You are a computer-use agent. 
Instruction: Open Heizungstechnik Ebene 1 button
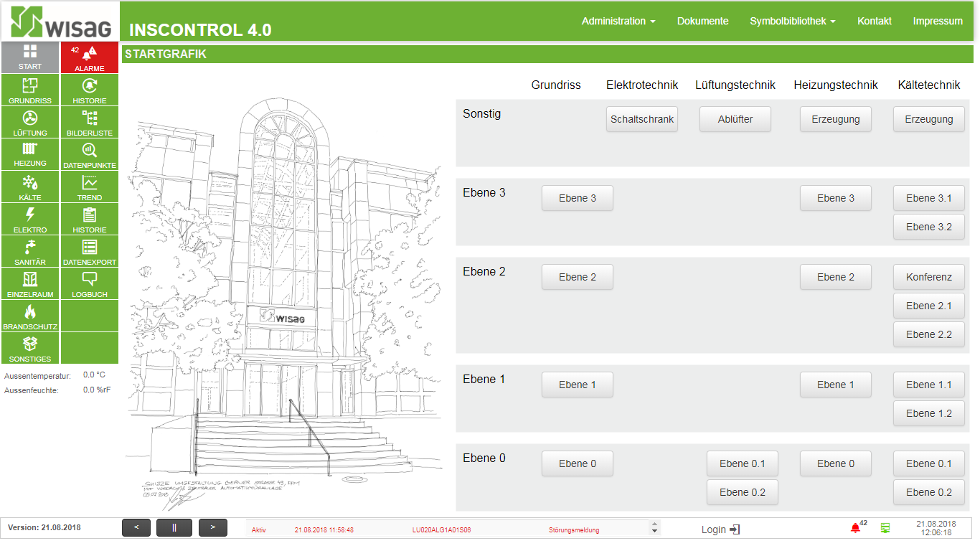836,385
